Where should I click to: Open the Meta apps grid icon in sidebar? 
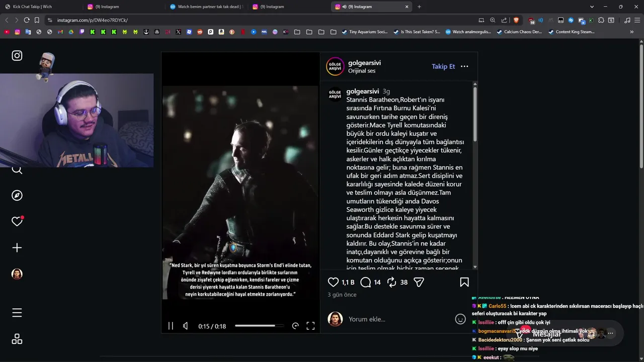tap(17, 339)
